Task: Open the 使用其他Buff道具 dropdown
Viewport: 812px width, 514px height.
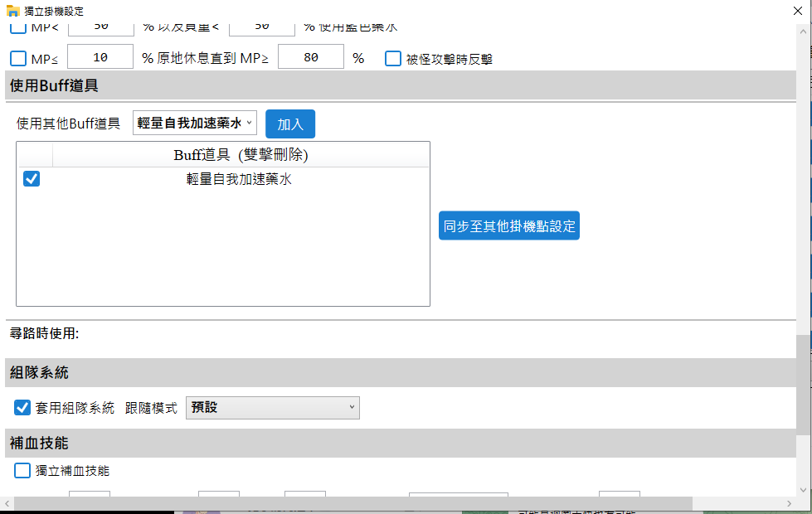Action: (194, 123)
